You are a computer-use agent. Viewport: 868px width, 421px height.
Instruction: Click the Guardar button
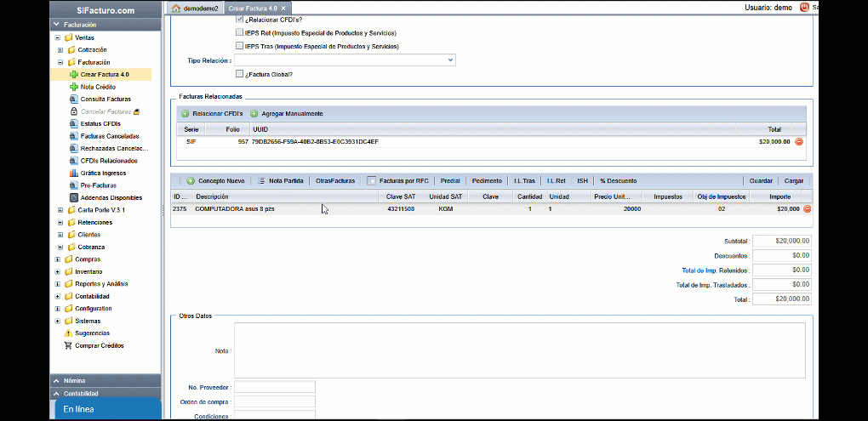point(760,181)
